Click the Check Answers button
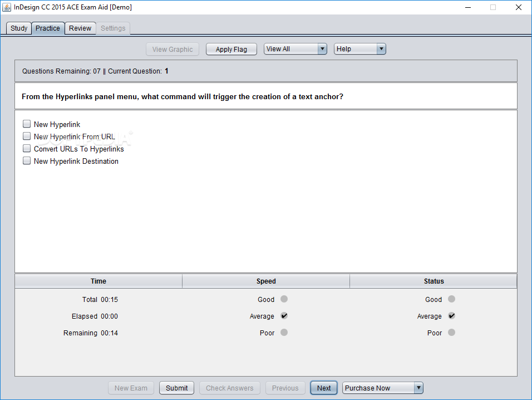 tap(230, 388)
